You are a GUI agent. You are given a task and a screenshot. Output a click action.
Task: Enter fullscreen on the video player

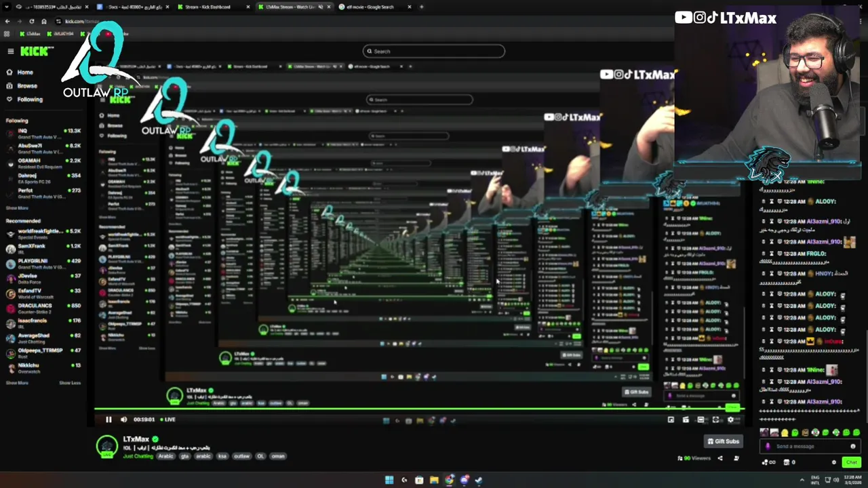[715, 420]
